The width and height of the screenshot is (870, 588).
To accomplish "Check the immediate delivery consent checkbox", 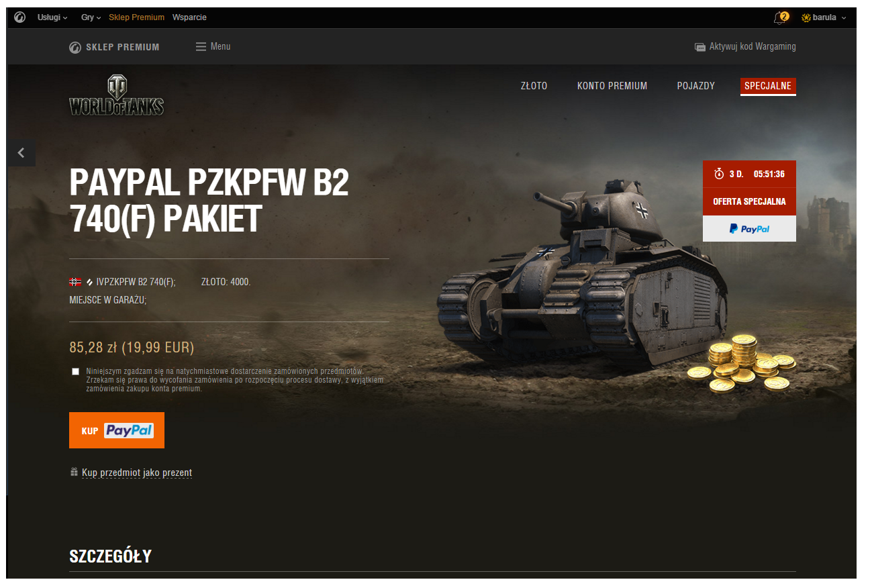I will coord(75,371).
